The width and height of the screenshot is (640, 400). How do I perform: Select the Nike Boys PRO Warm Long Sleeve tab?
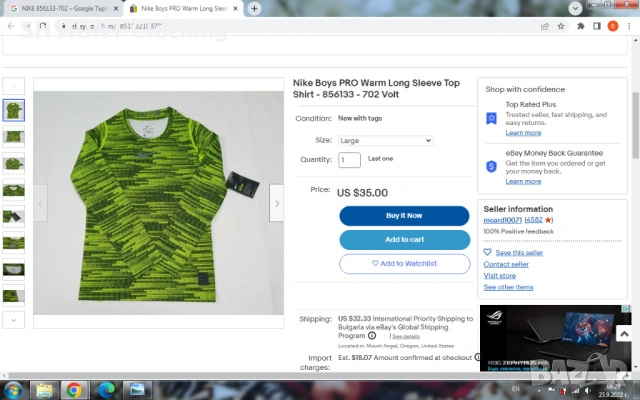click(184, 9)
